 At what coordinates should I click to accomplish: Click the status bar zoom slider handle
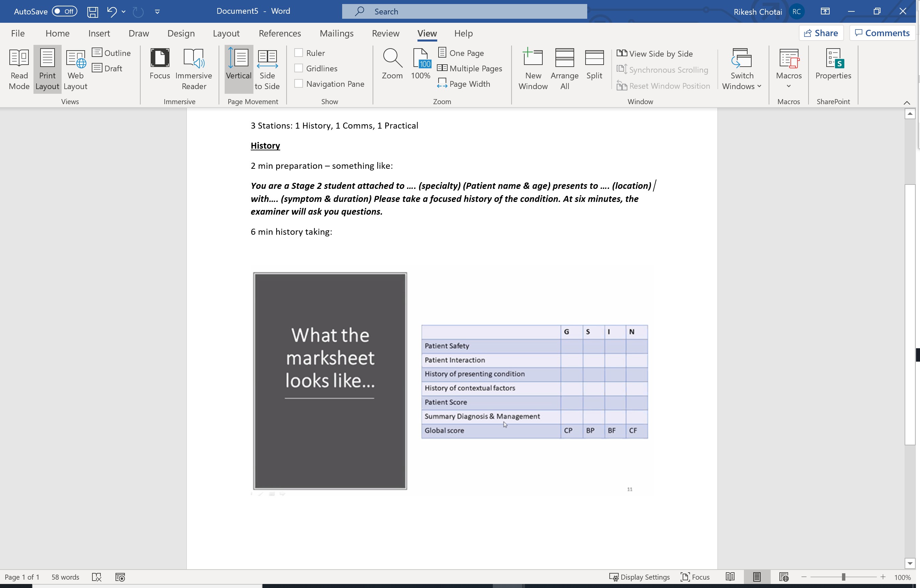pos(843,577)
